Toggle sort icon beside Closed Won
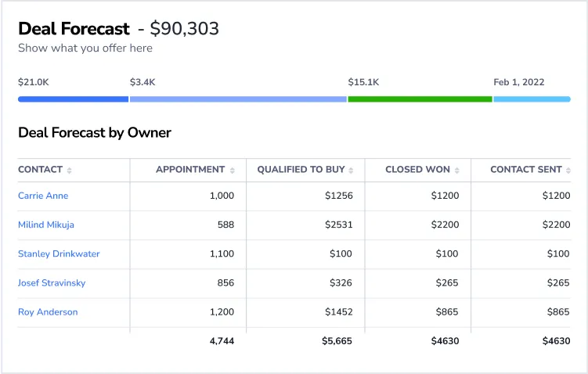This screenshot has width=588, height=374. point(457,171)
